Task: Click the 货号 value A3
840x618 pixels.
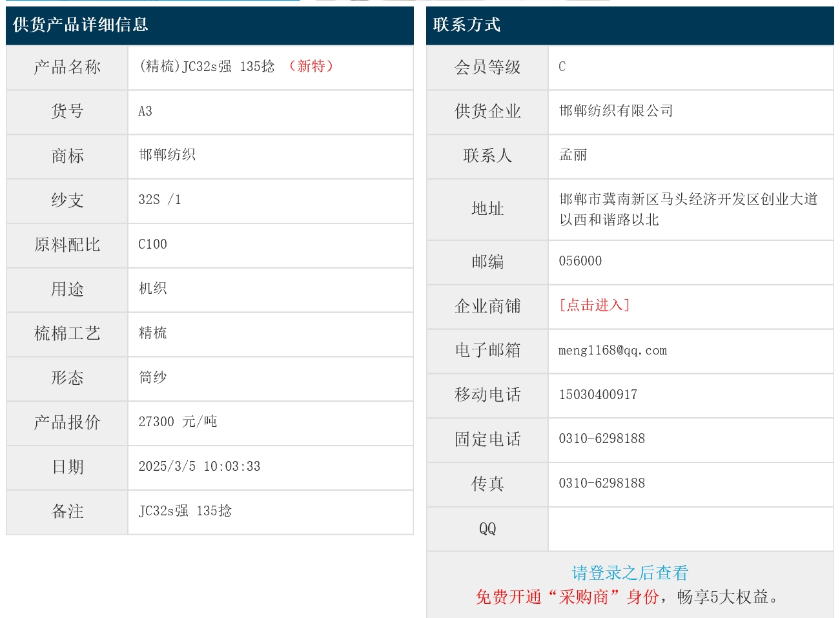Action: [145, 111]
